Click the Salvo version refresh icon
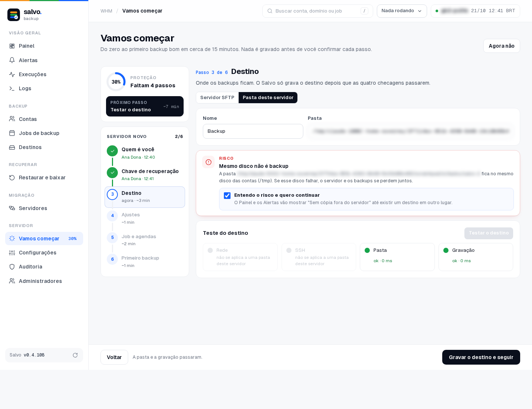532x409 pixels. (75, 355)
